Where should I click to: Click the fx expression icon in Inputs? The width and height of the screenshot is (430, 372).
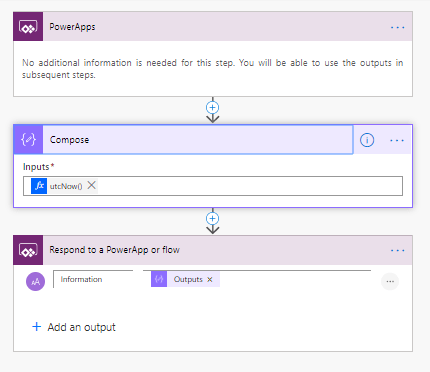39,186
